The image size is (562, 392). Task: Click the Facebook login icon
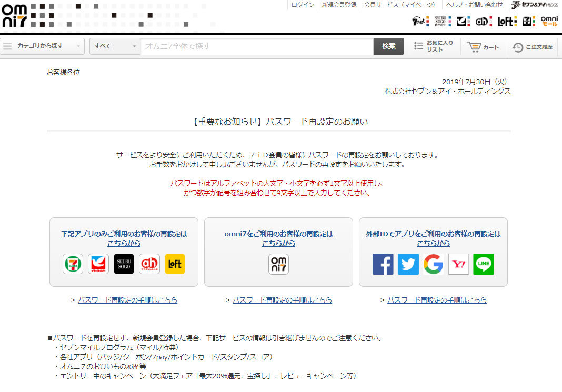(383, 264)
